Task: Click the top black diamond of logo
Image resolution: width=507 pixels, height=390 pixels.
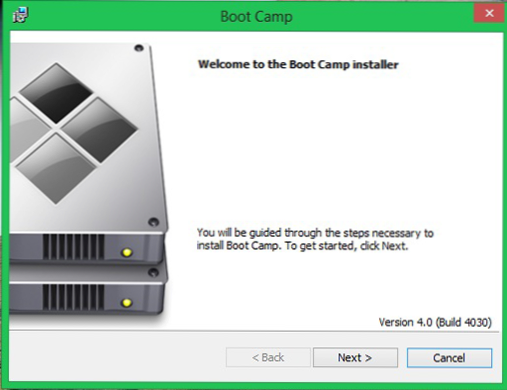Action: 56,93
